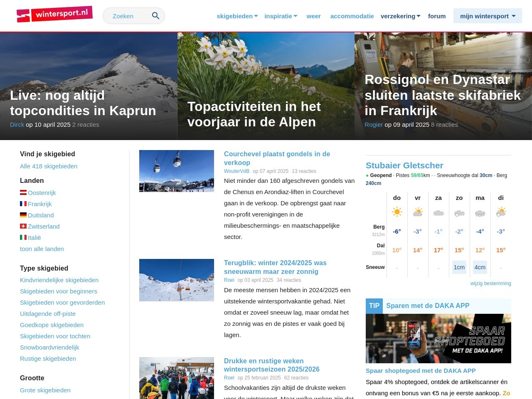Expand the inspiratie dropdown menu
This screenshot has height=399, width=532.
281,16
